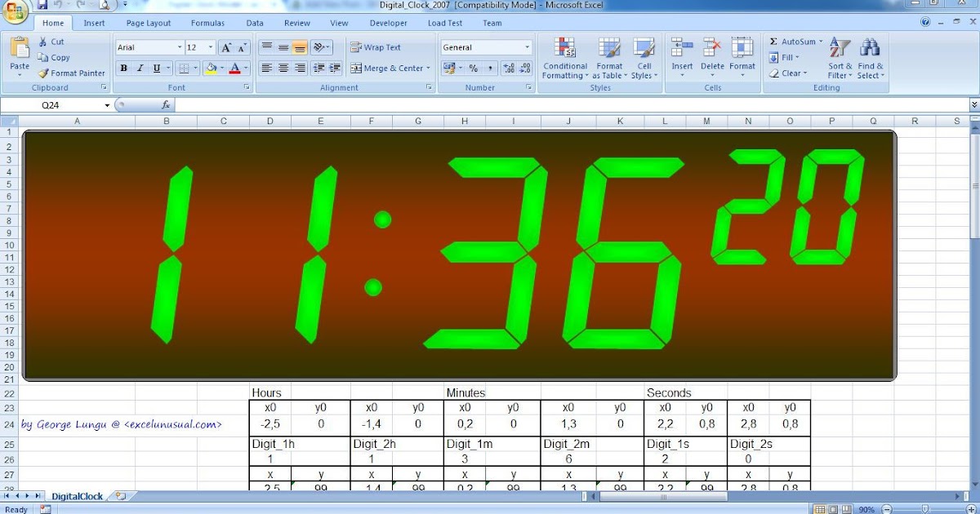
Task: Adjust the zoom slider
Action: 927,507
